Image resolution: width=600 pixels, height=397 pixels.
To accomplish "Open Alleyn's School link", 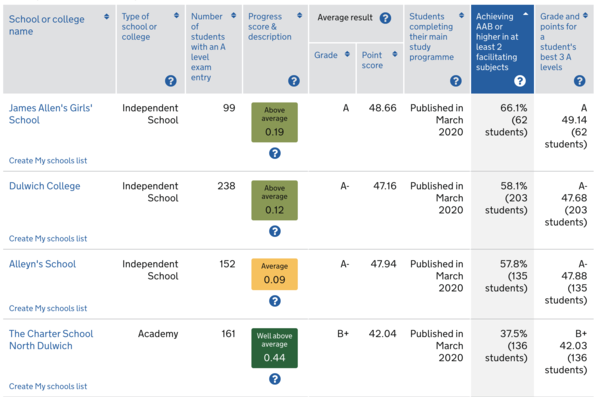I will [42, 264].
